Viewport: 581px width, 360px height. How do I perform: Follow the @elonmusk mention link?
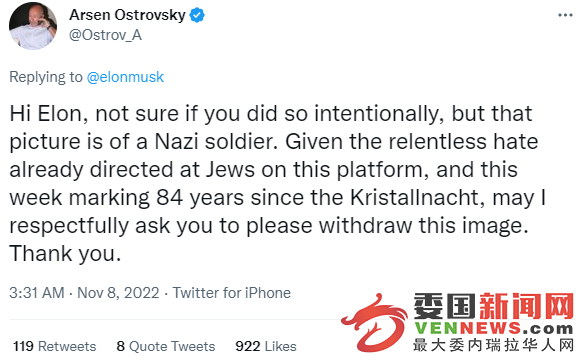125,77
